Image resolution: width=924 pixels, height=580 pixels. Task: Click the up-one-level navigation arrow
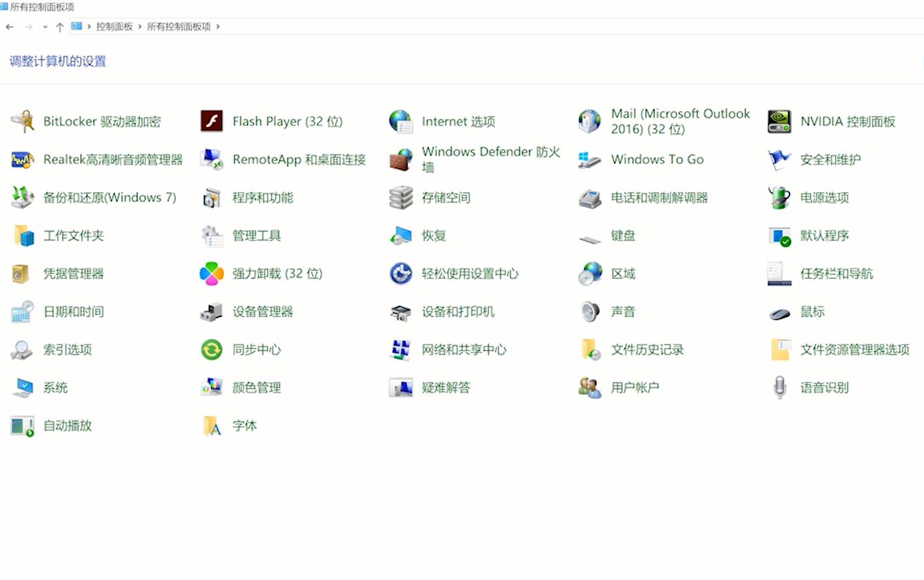pyautogui.click(x=61, y=27)
